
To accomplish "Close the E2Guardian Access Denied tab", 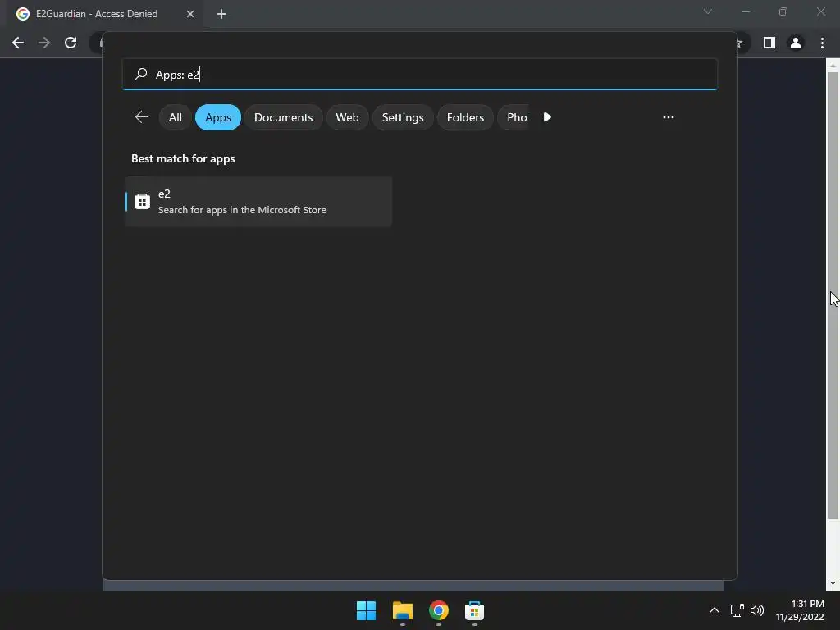I will (x=190, y=14).
